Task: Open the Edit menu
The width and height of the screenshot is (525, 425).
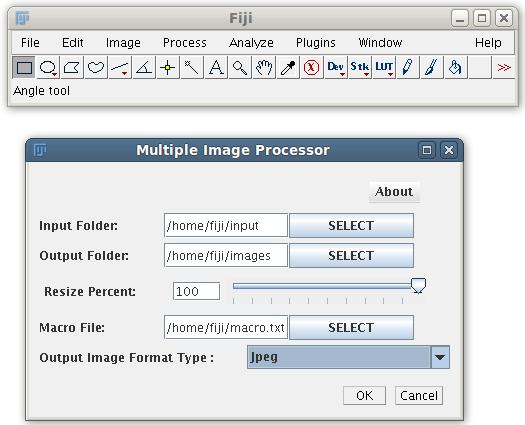Action: (x=73, y=43)
